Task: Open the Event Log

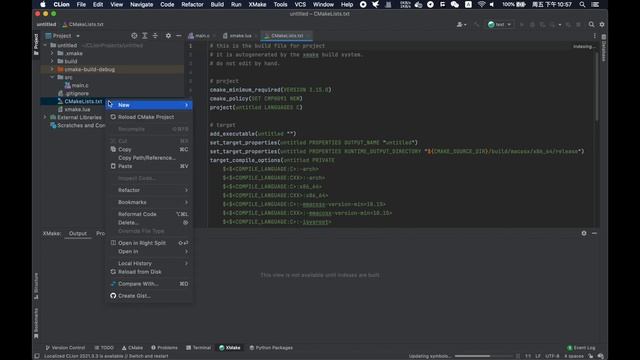Action: 581,348
